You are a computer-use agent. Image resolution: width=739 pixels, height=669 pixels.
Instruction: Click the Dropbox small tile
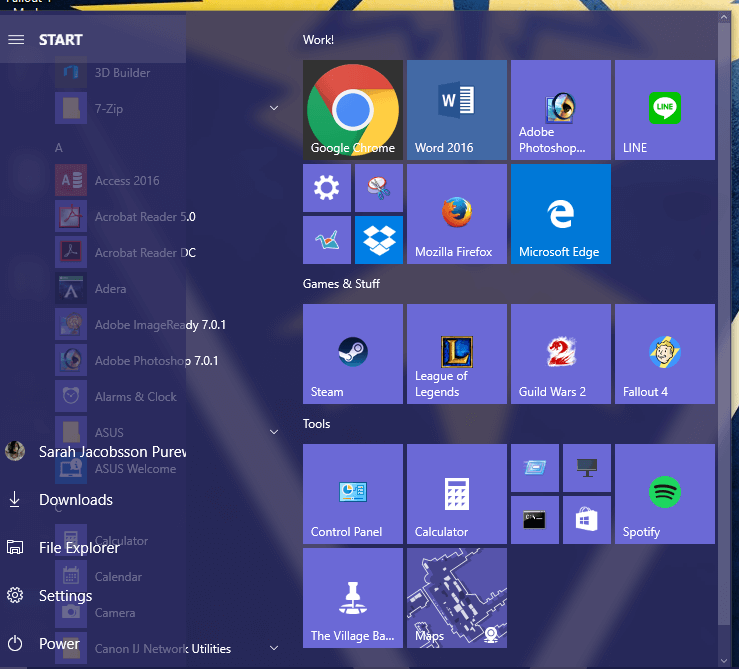(379, 240)
